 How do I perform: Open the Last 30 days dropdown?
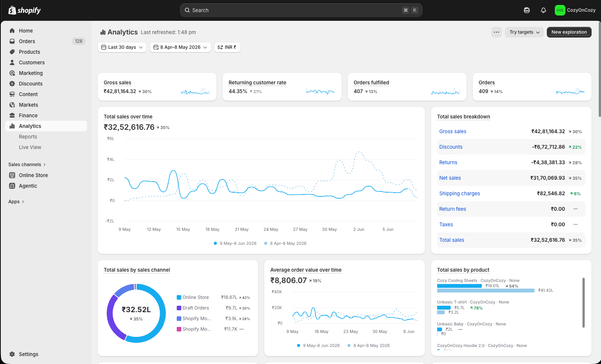point(122,47)
